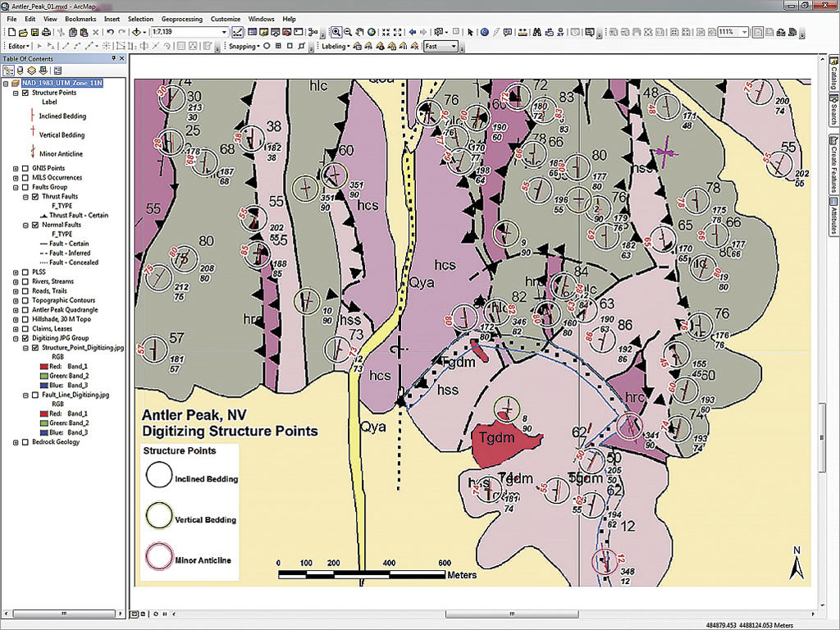
Task: Uncheck the Structure Points layer
Action: (25, 93)
